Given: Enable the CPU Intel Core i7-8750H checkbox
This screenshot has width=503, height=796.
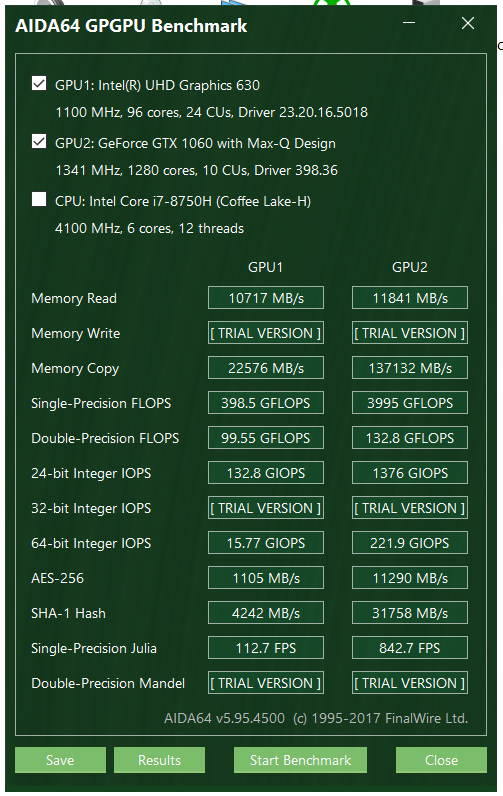Looking at the screenshot, I should point(39,199).
